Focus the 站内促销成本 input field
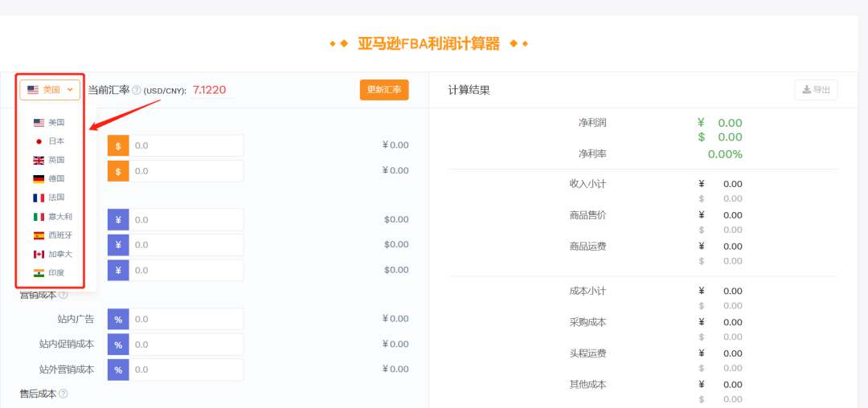868x408 pixels. 186,345
